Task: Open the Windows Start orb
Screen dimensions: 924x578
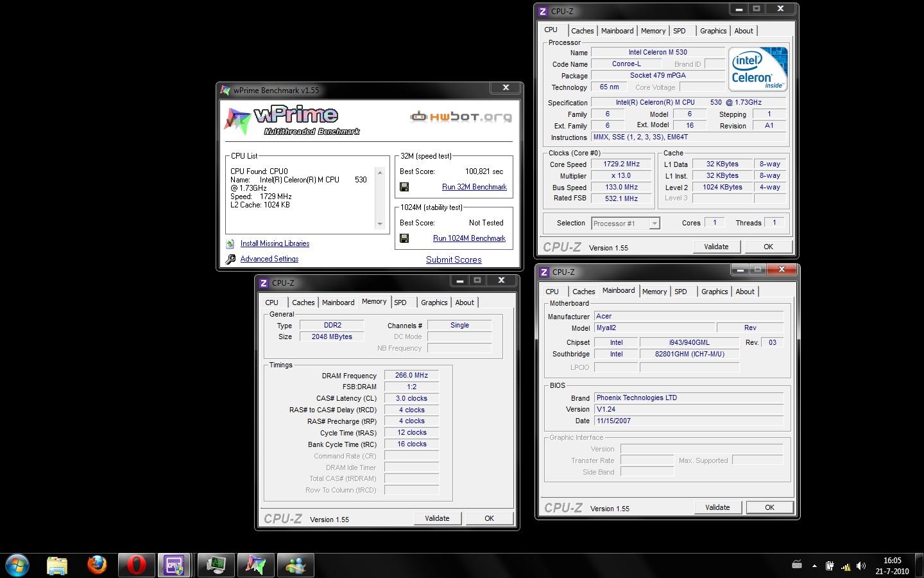Action: pyautogui.click(x=17, y=565)
